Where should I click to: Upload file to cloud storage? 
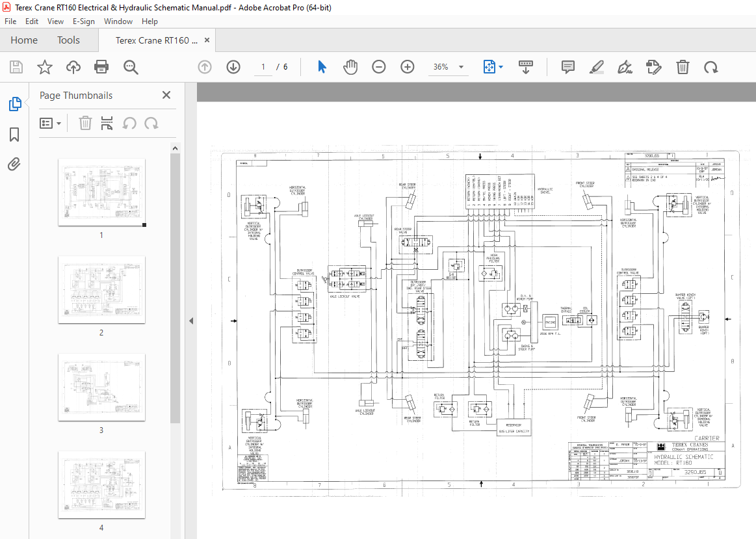(73, 67)
